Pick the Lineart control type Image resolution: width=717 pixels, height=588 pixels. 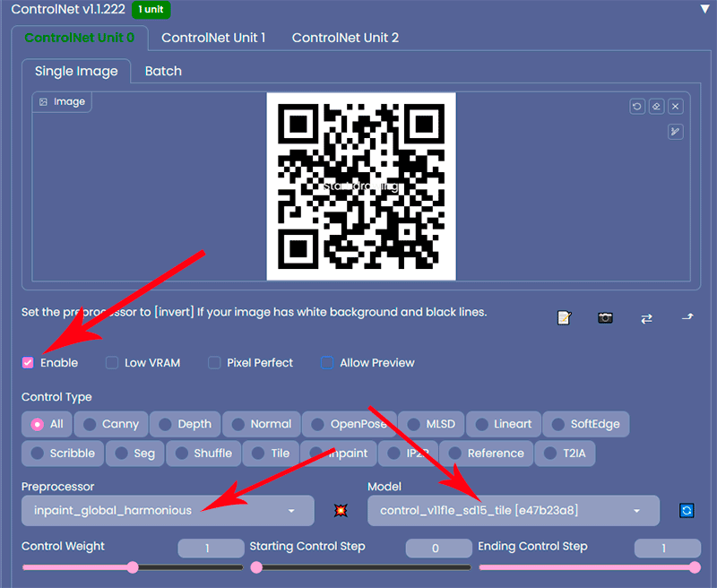coord(504,424)
